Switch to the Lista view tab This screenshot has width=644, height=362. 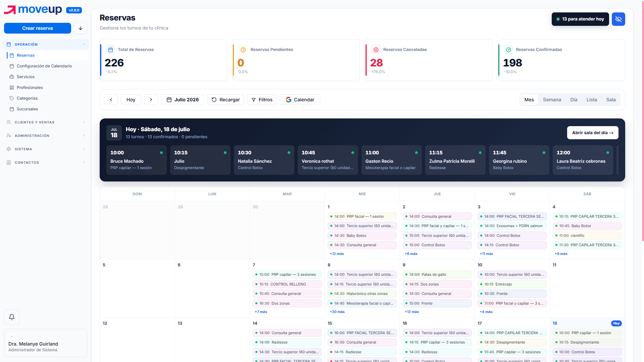(591, 100)
